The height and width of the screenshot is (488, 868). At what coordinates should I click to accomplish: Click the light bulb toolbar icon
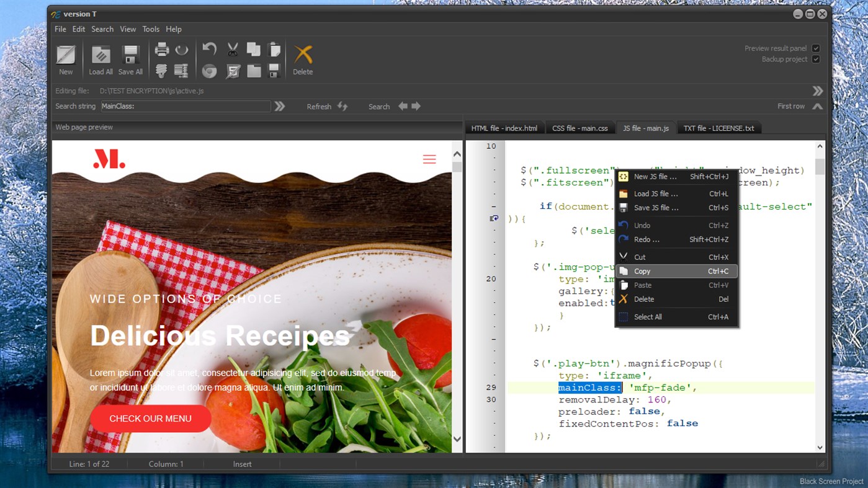[161, 71]
